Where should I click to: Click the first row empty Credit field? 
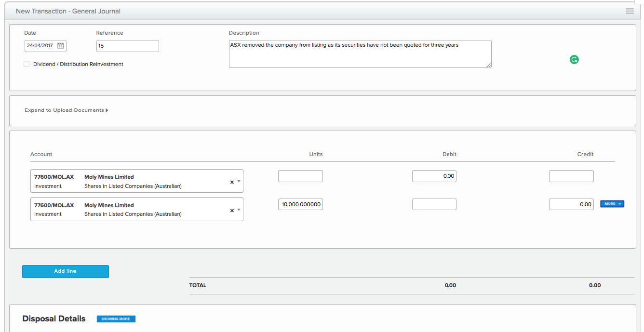coord(571,176)
